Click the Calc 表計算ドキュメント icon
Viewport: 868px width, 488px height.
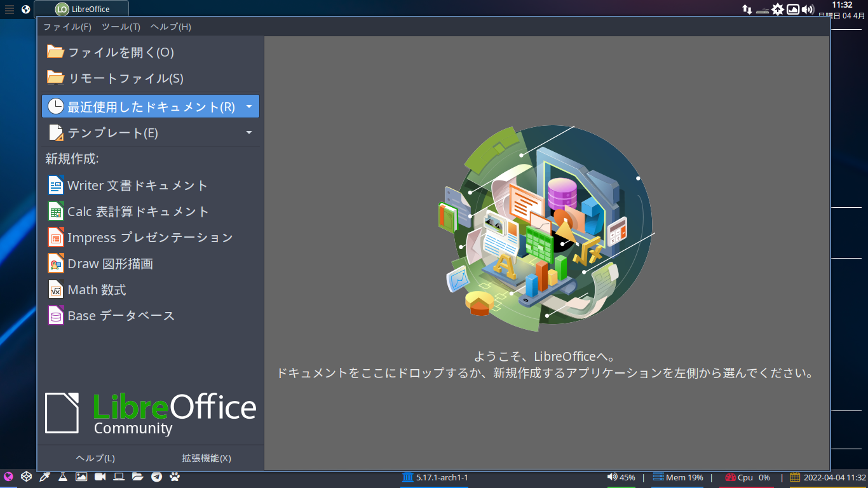tap(56, 211)
